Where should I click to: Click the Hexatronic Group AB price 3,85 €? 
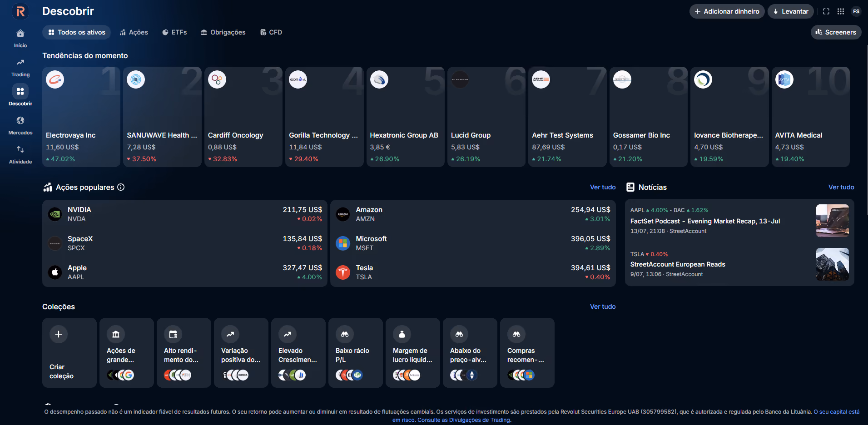pyautogui.click(x=380, y=147)
